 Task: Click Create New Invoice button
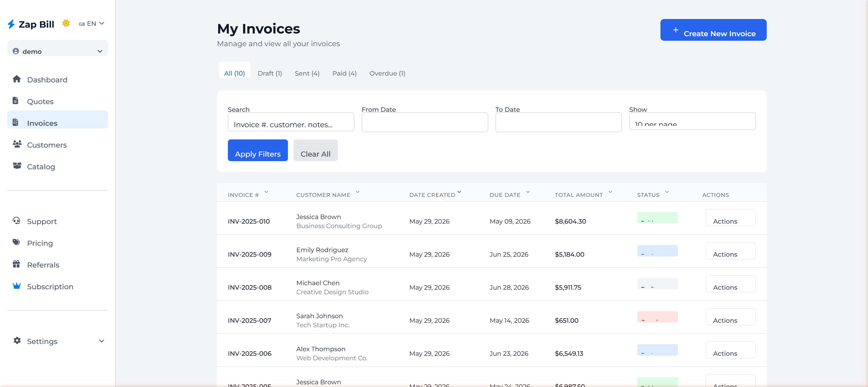[713, 30]
